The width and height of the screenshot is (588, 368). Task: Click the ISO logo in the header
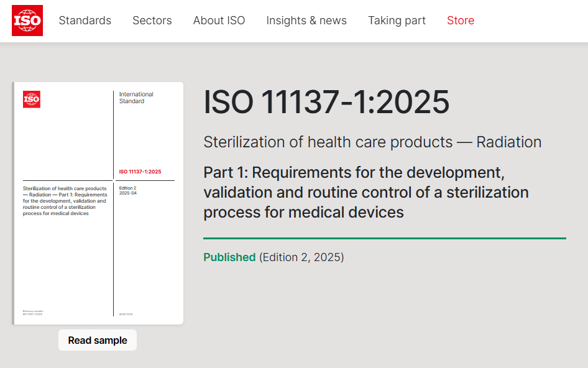point(27,21)
